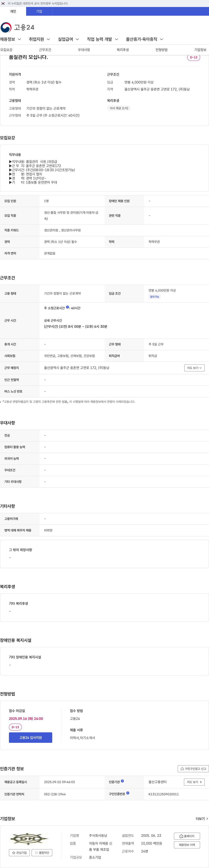Image resolution: width=209 pixels, height=868 pixels.
Task: Open the 인증기관 help icon
Action: point(123,781)
